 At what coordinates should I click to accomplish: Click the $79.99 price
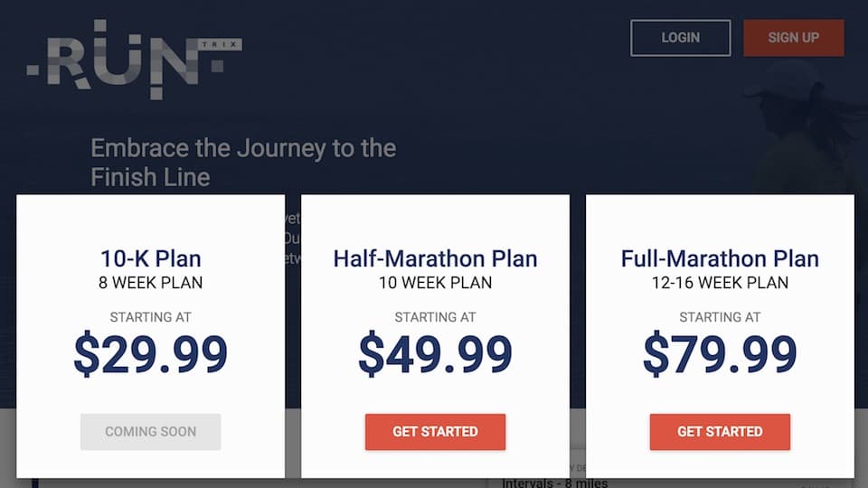tap(720, 353)
